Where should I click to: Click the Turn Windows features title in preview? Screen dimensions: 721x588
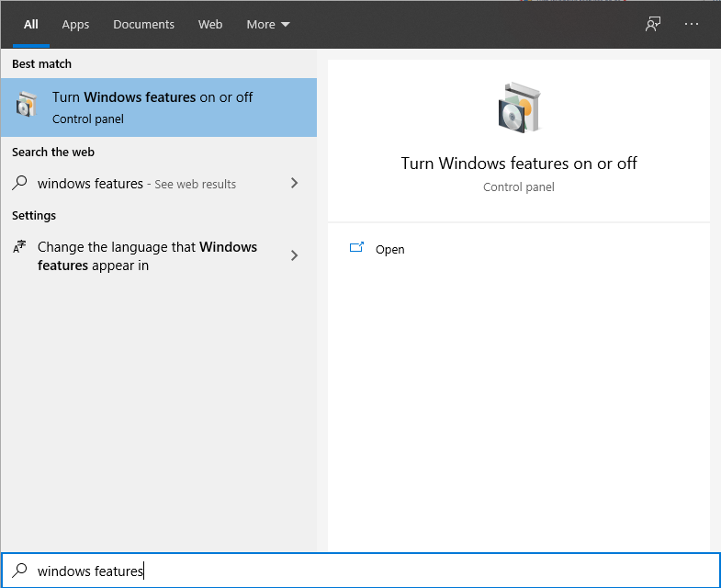(x=519, y=164)
